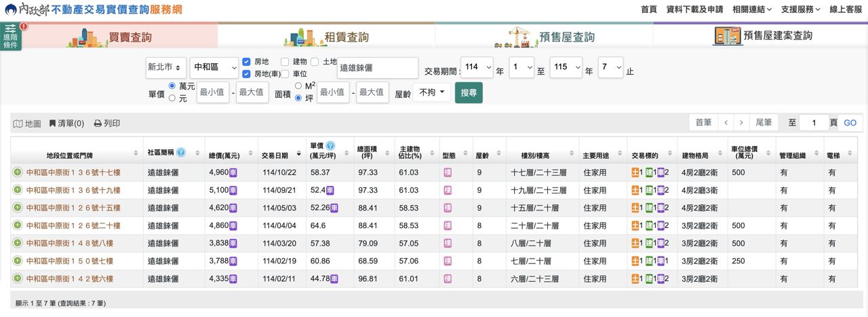Click the page number input field
Screen dimensions: 868x317
click(814, 123)
